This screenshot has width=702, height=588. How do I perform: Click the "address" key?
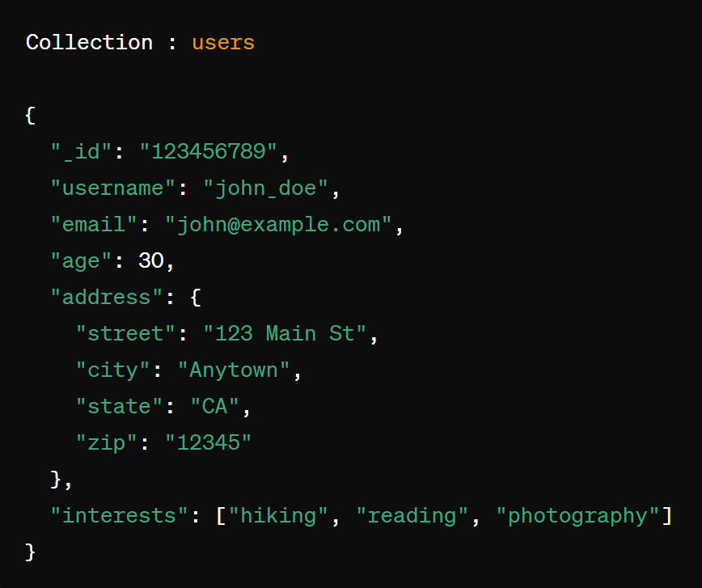point(106,298)
